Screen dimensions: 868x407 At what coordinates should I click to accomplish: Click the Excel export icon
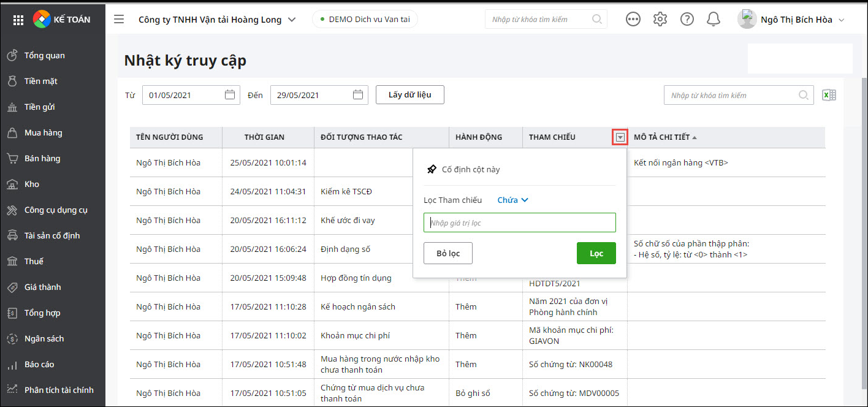pyautogui.click(x=829, y=95)
